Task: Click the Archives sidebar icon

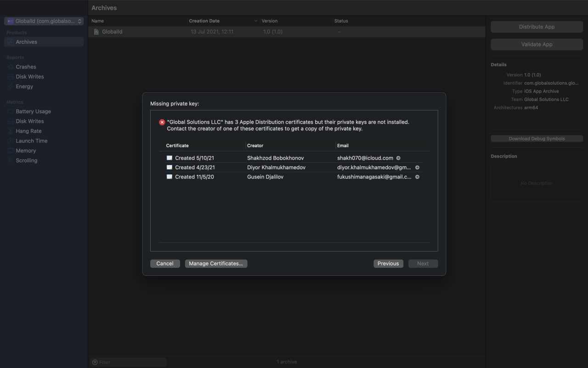Action: [11, 42]
